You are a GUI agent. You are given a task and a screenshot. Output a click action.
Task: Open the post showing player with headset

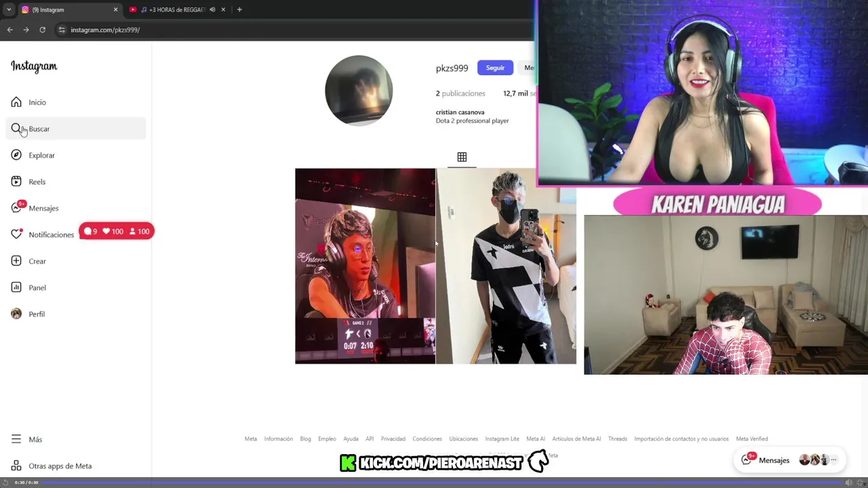pyautogui.click(x=365, y=266)
